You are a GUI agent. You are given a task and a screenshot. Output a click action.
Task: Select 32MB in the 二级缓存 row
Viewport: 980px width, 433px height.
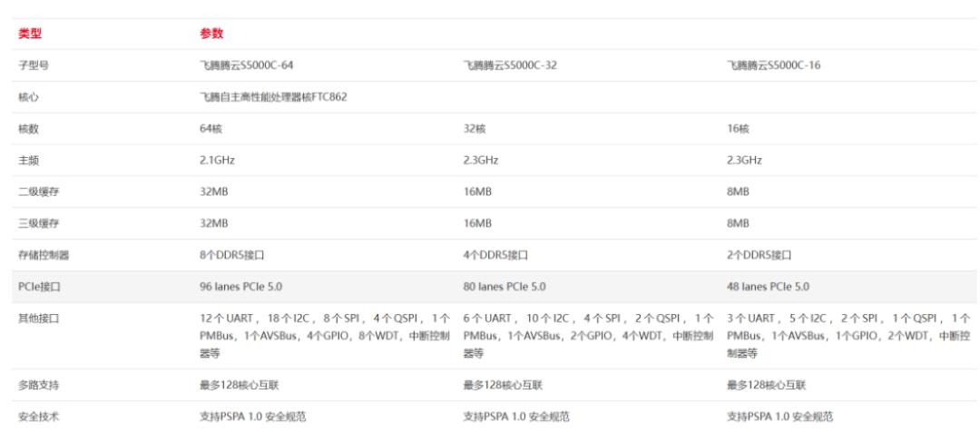click(x=214, y=192)
